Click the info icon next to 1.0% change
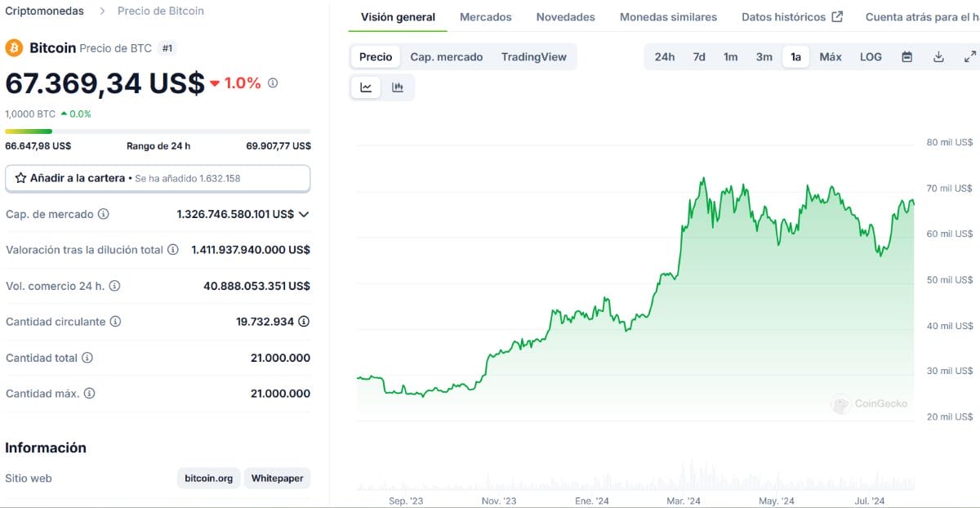Image resolution: width=980 pixels, height=508 pixels. (x=273, y=82)
